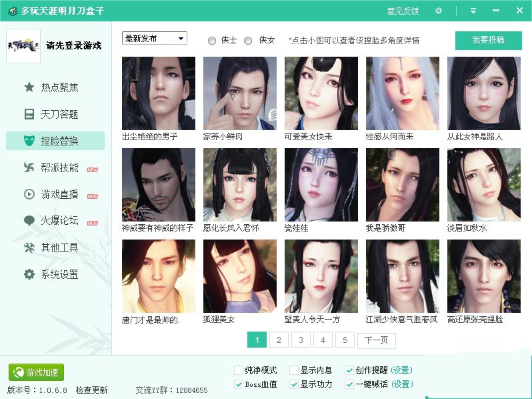
Task: Open 从此女神是路人 face thumbnail
Action: tap(484, 93)
